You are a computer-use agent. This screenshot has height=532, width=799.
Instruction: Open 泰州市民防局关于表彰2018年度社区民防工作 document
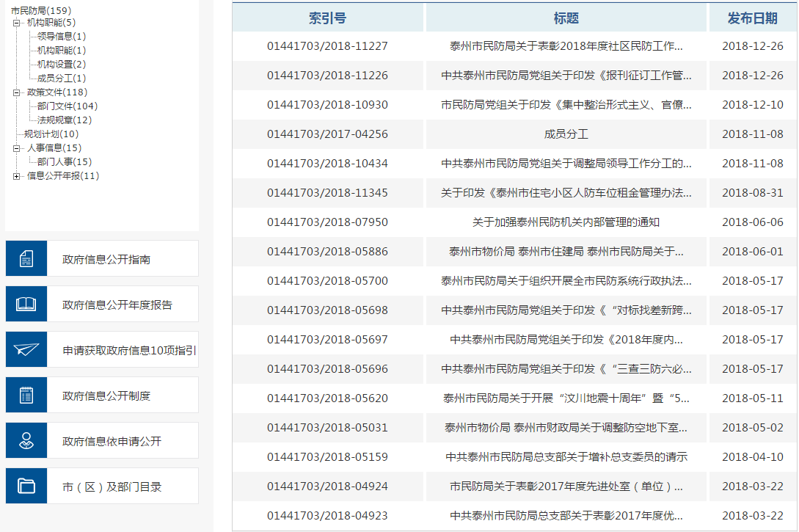566,45
